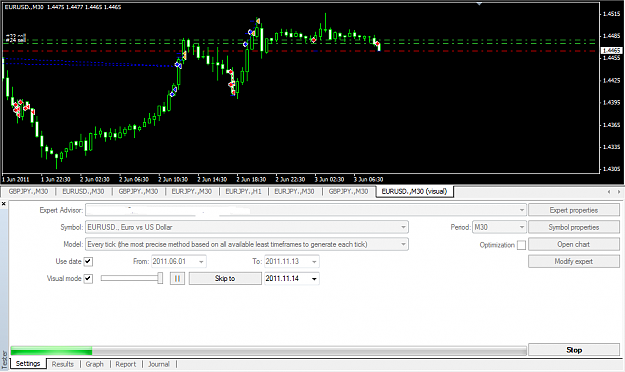Viewport: 625px width, 372px height.
Task: Open the To date picker 2011.11.13
Action: pyautogui.click(x=314, y=262)
